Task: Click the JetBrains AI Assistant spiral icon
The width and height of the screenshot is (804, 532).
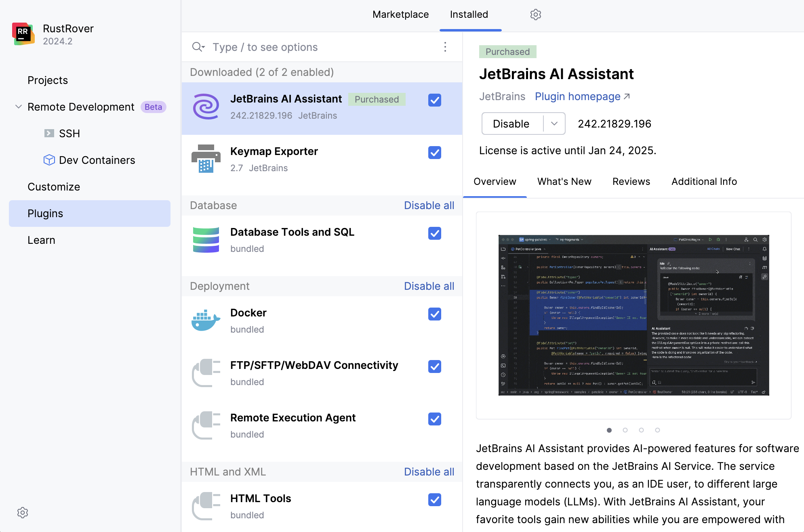Action: click(x=206, y=107)
